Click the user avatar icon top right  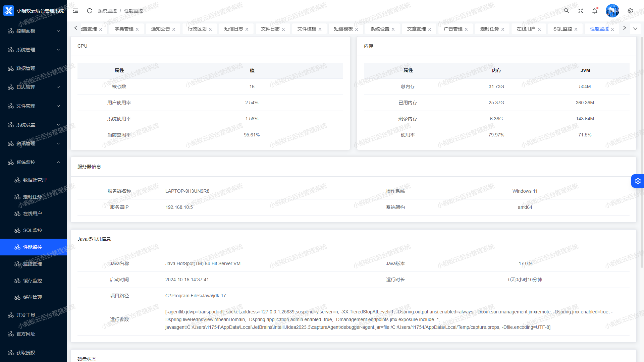tap(612, 10)
